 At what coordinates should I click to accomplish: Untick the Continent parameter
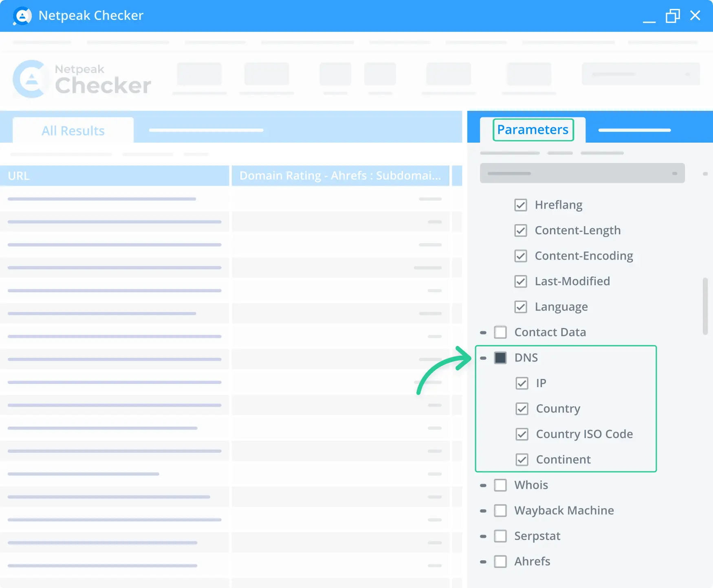pos(522,460)
